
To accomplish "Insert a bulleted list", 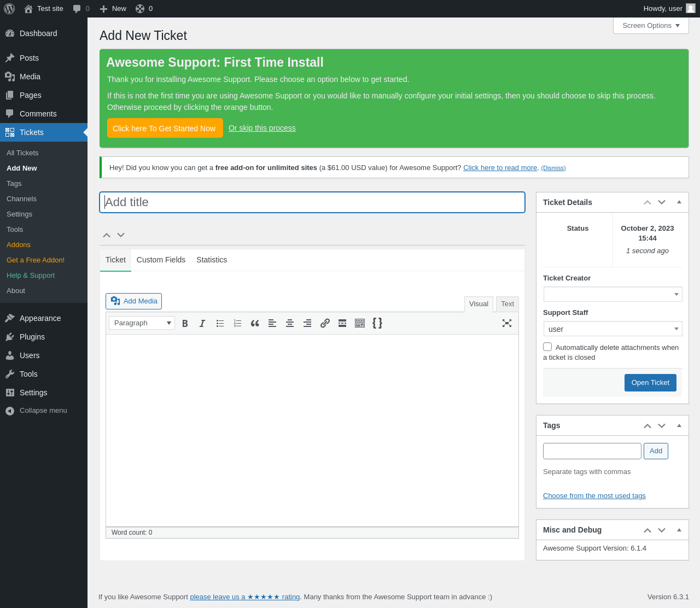I will [x=220, y=323].
